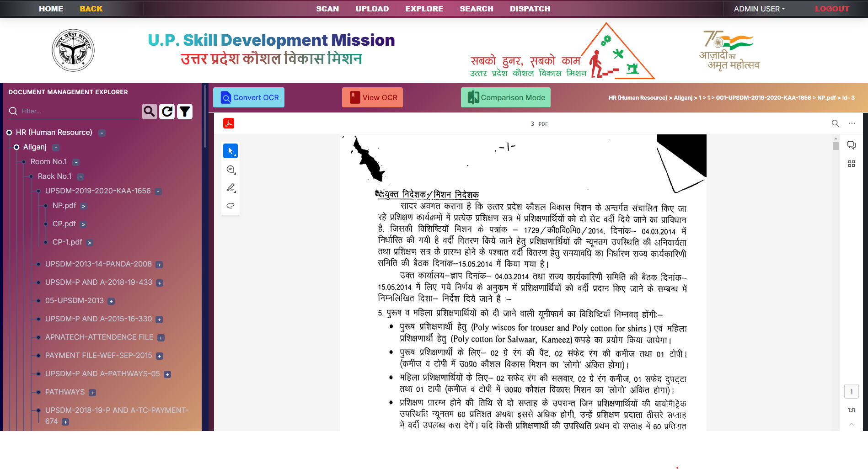Open the funnel filter options
Screen dimensions: 868x469
(185, 112)
